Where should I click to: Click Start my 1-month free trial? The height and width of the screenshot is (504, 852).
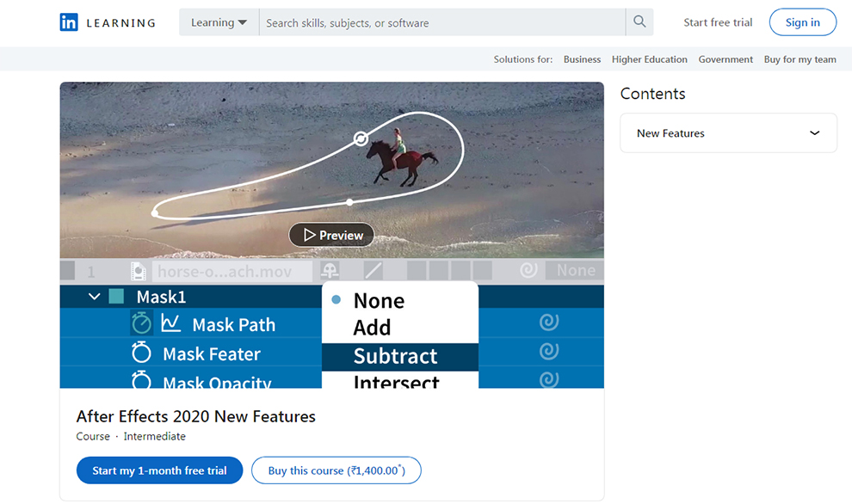pos(160,470)
